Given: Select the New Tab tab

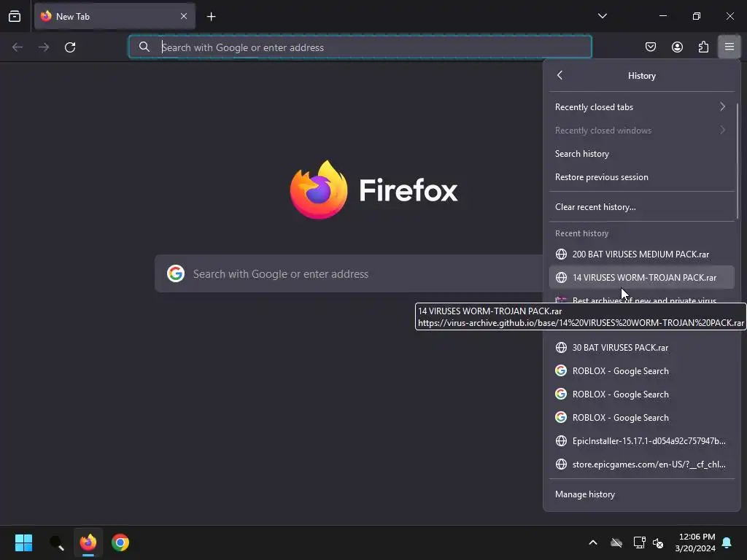Looking at the screenshot, I should tap(115, 16).
